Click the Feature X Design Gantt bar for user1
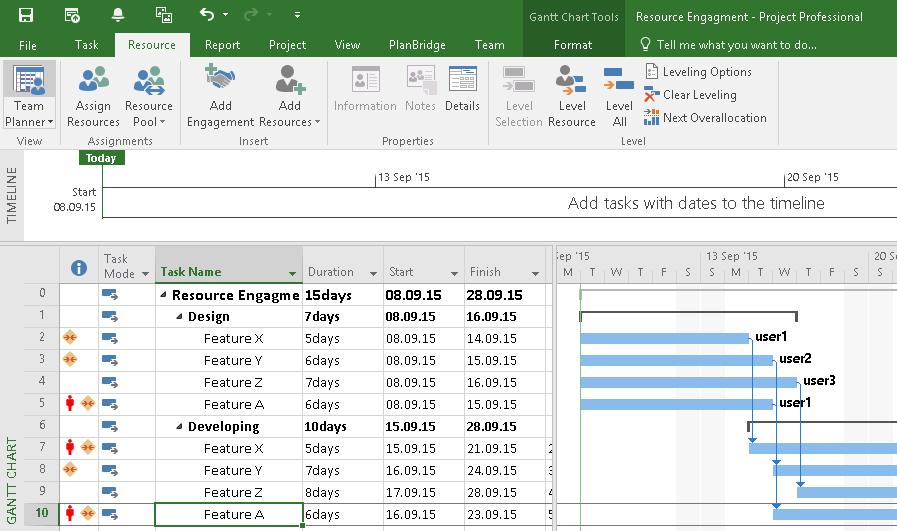This screenshot has width=897, height=531. coord(664,338)
